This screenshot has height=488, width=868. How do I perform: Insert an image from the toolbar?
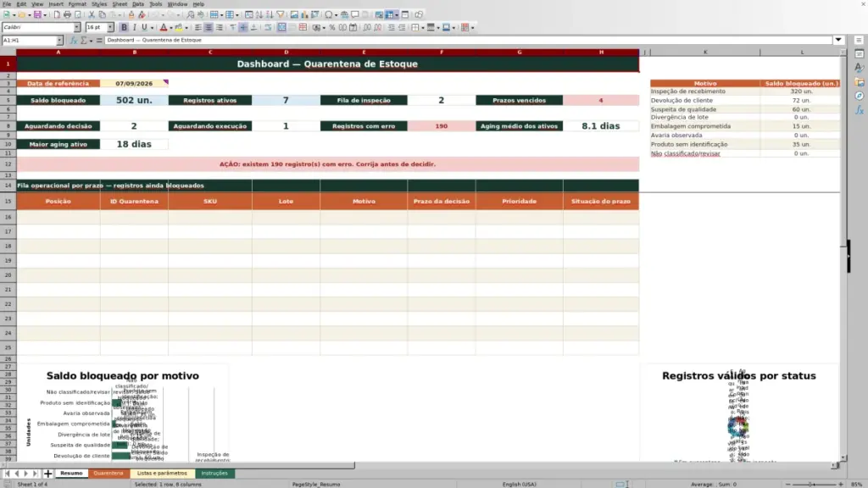coord(294,15)
